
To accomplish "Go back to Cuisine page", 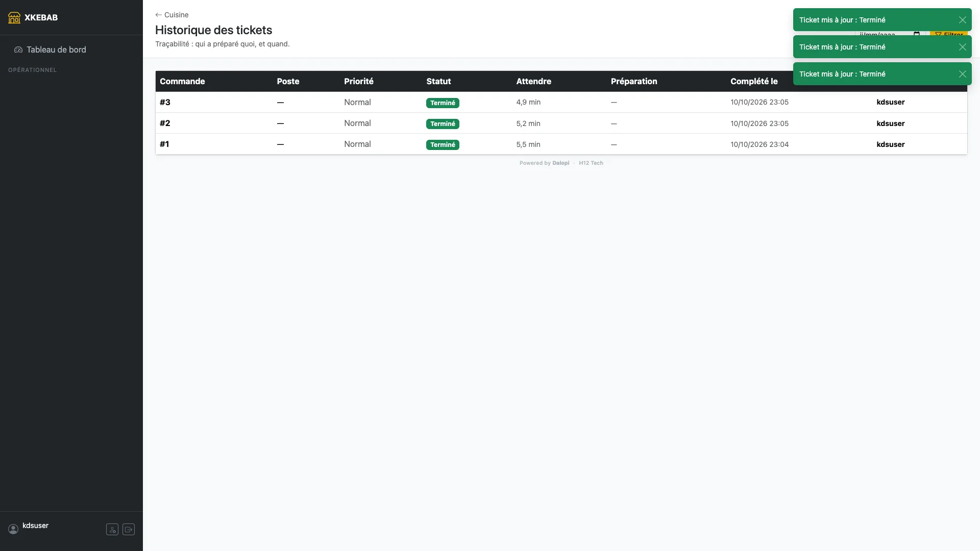I will [x=172, y=15].
